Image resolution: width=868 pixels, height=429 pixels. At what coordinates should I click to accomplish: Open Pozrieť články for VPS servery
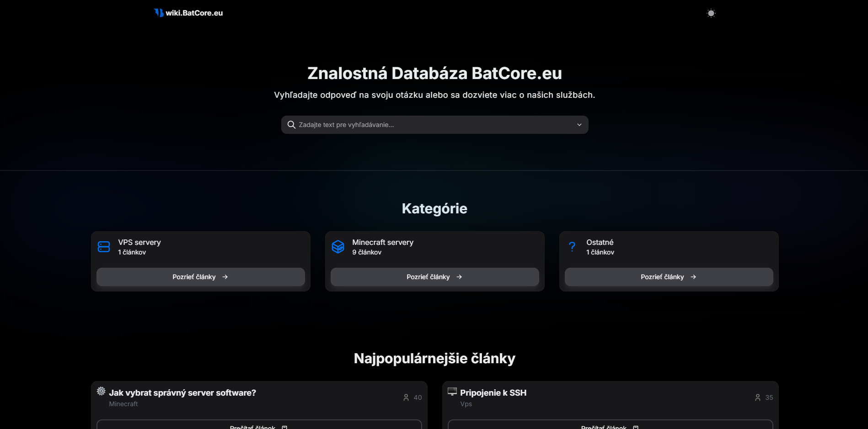point(201,277)
